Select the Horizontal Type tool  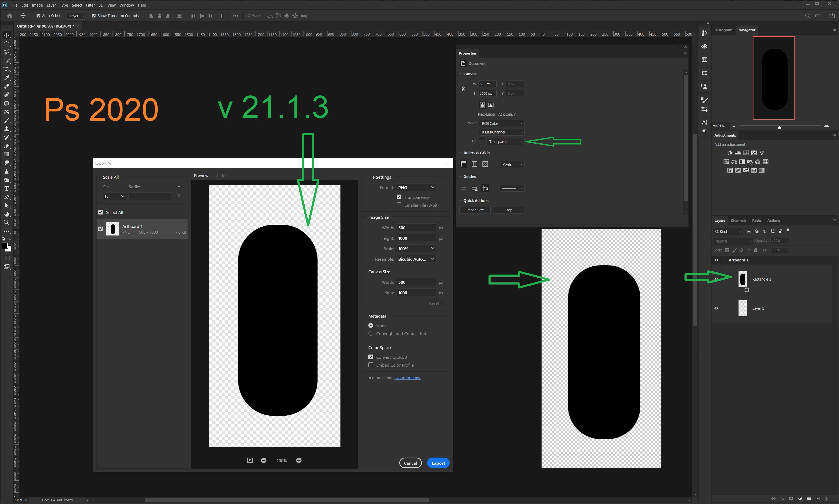[x=7, y=189]
